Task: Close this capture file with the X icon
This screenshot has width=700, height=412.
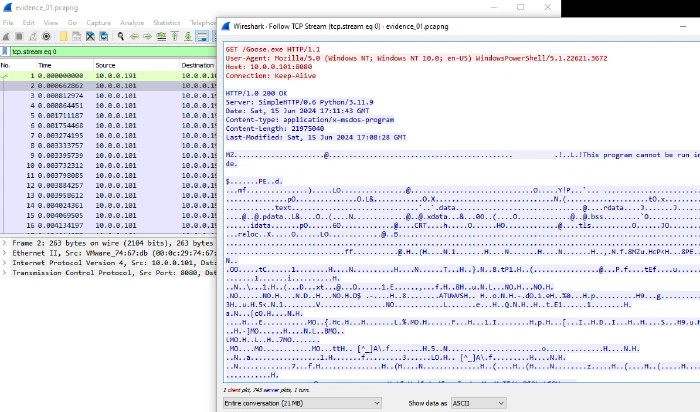Action: click(90, 37)
